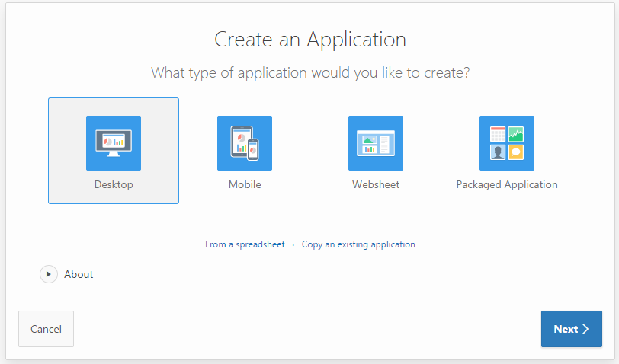Proceed with the blue Next button
The image size is (619, 364).
click(x=571, y=329)
